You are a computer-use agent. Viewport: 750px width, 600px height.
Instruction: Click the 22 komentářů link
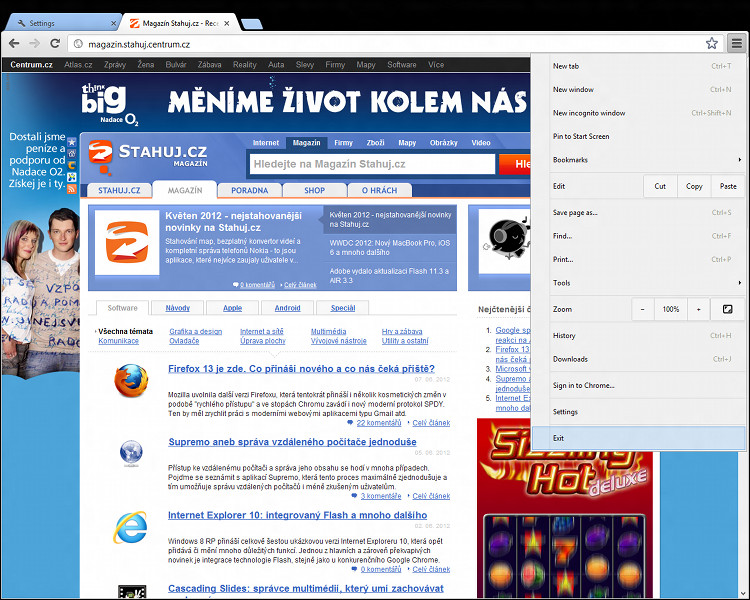379,423
